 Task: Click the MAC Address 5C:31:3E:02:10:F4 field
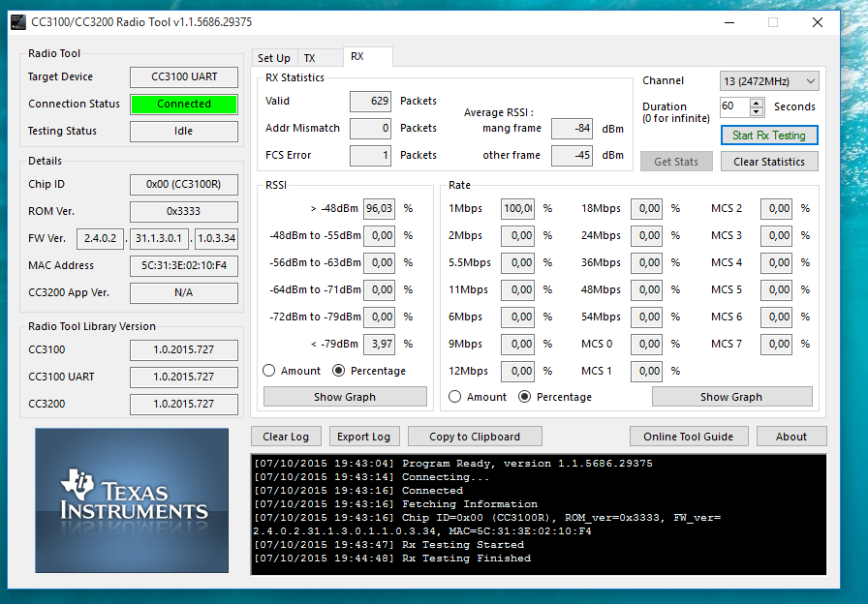tap(184, 265)
